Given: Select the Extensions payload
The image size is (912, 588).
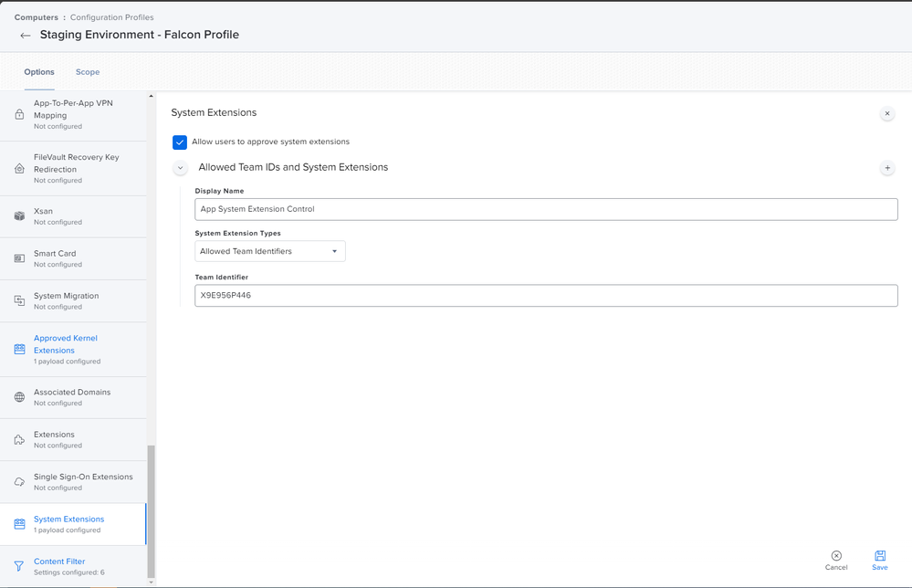Looking at the screenshot, I should click(x=73, y=440).
